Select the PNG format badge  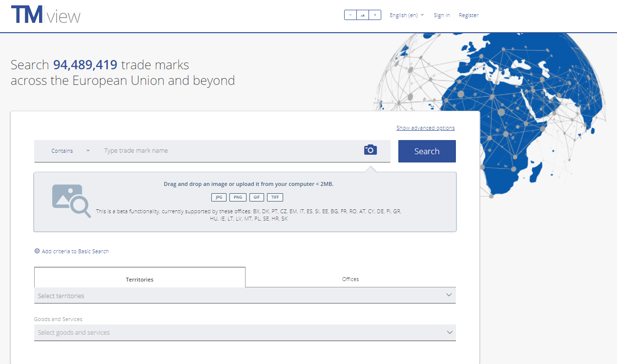[x=238, y=198]
